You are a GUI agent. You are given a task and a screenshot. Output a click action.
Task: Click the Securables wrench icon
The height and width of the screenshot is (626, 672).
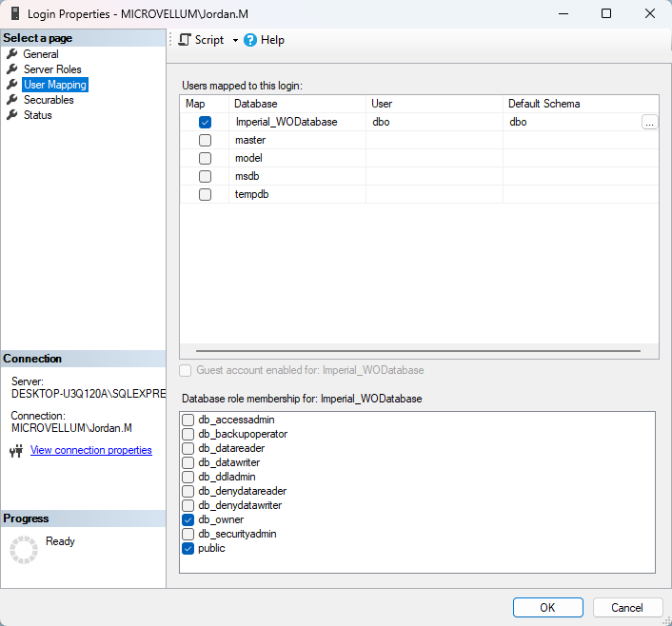click(x=12, y=100)
